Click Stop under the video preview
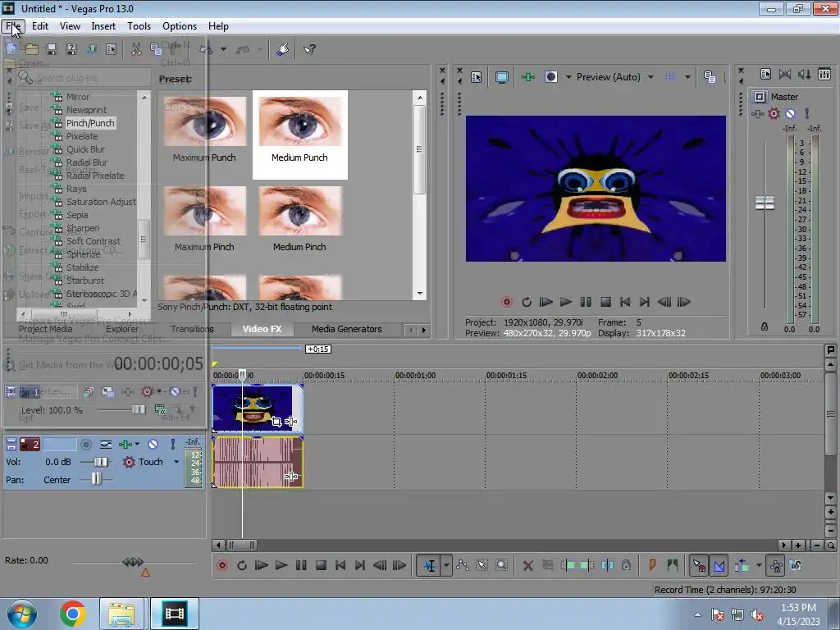This screenshot has width=840, height=630. (x=605, y=302)
